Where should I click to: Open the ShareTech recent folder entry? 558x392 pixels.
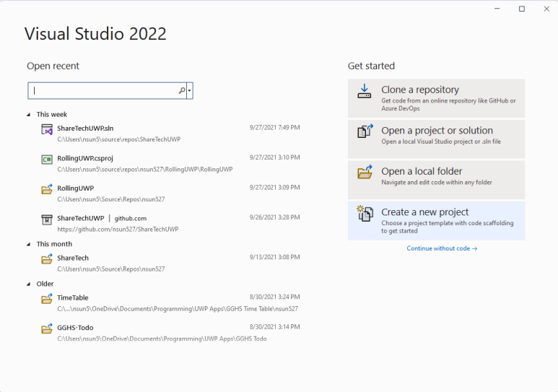click(x=73, y=258)
